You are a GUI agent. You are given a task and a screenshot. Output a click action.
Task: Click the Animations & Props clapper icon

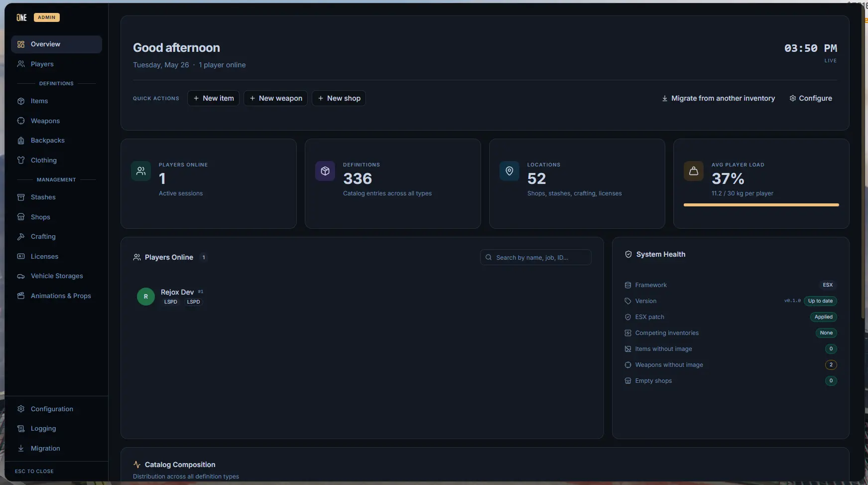click(x=21, y=296)
